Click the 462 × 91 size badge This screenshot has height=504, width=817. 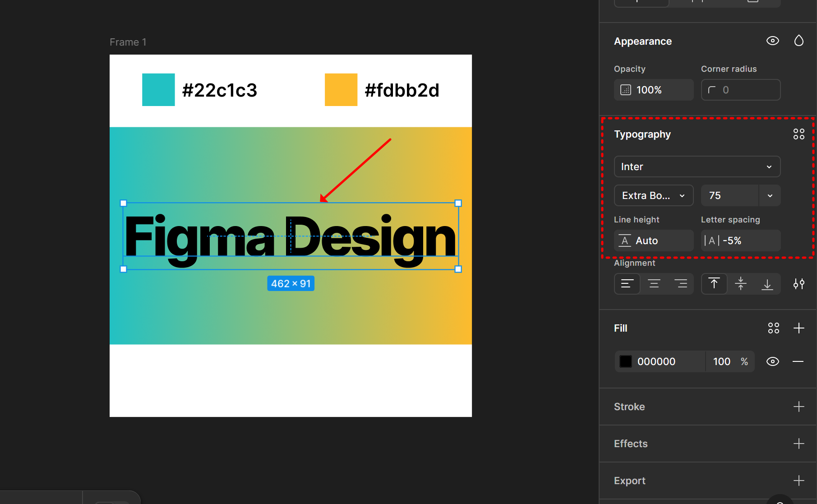pos(291,283)
